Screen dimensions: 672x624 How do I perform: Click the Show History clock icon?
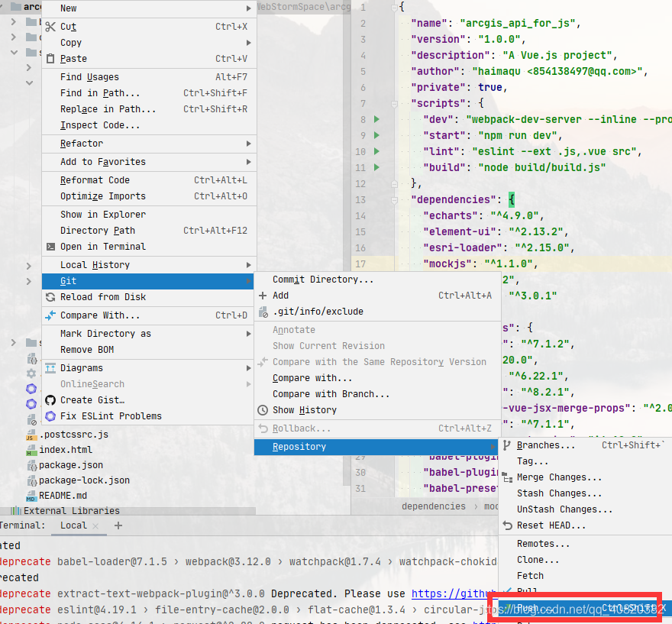263,410
